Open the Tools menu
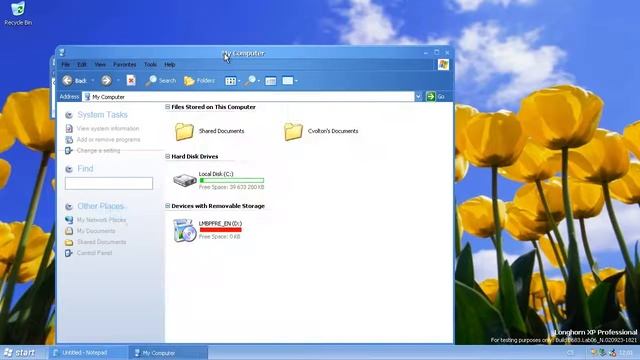Image resolution: width=640 pixels, height=360 pixels. 150,64
